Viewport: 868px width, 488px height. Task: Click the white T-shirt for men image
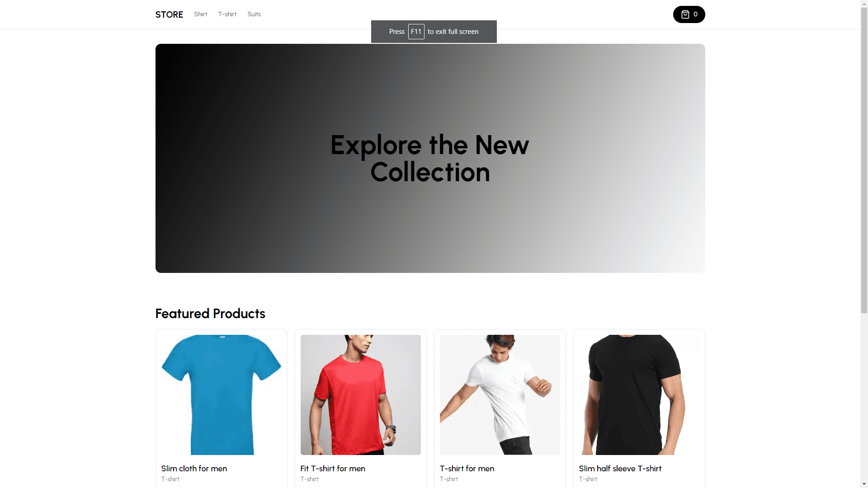(x=500, y=395)
